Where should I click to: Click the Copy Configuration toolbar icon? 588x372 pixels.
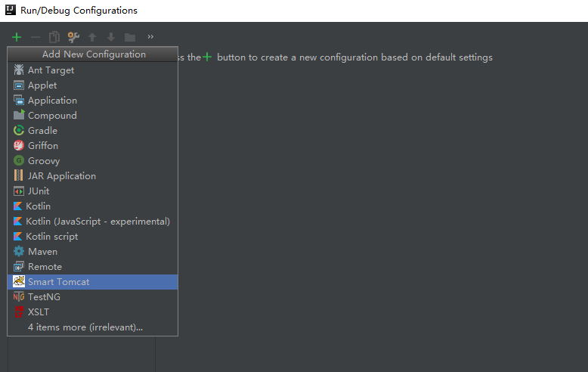tap(54, 37)
